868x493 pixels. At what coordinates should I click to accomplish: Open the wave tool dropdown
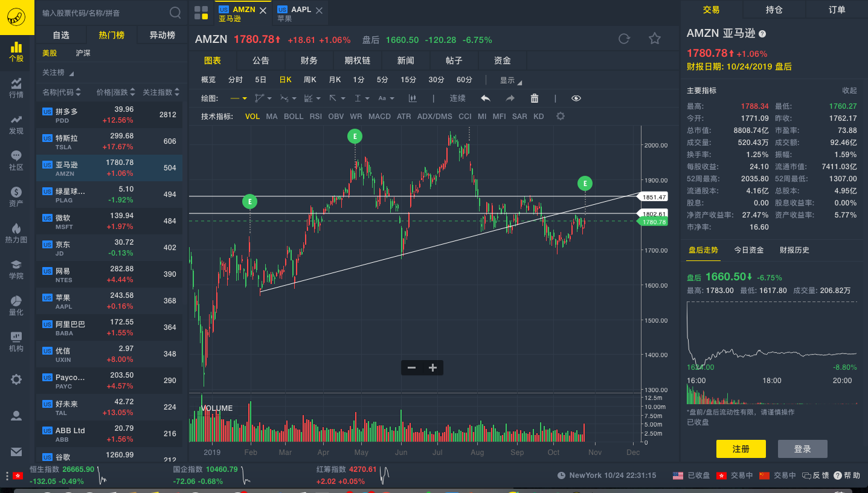[x=289, y=98]
